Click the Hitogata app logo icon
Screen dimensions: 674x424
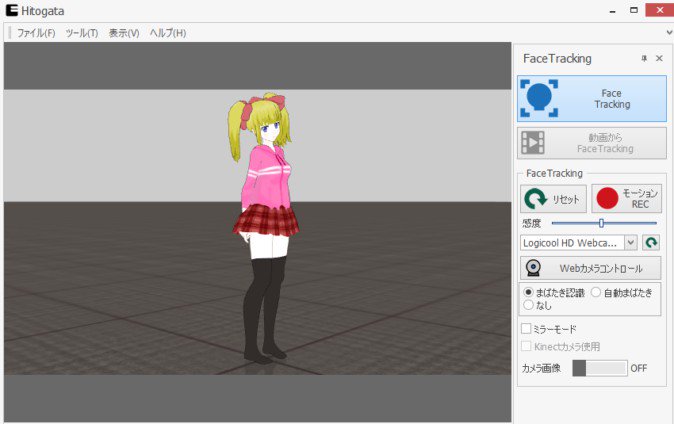tap(12, 11)
